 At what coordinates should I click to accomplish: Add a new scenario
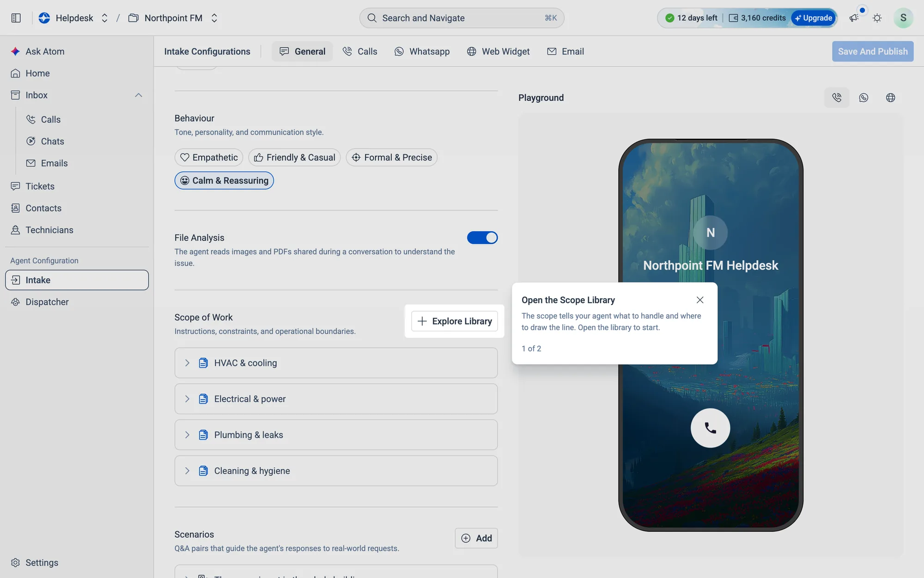[x=476, y=538]
